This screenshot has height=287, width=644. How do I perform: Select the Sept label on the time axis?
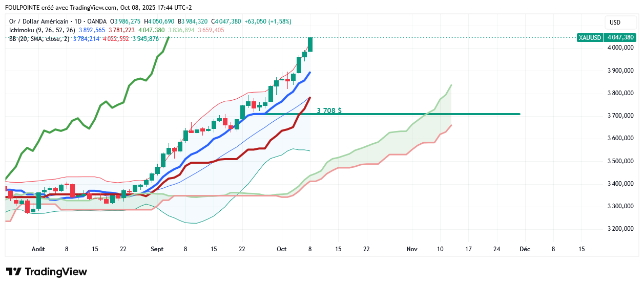[157, 249]
